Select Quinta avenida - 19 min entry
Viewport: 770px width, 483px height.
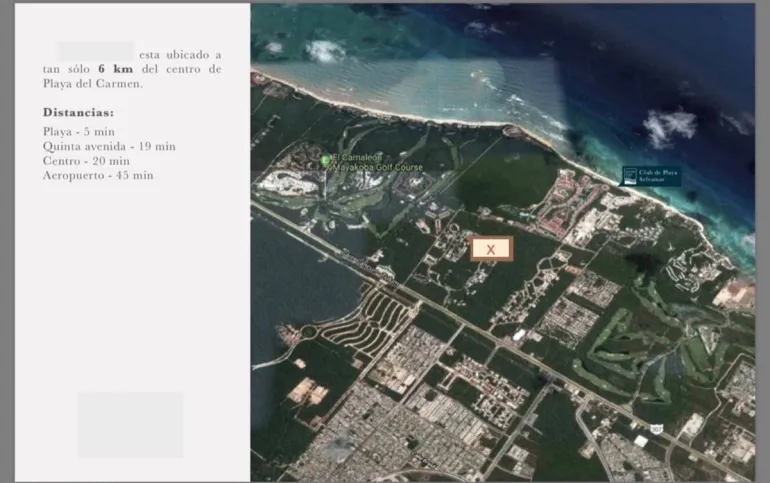109,146
